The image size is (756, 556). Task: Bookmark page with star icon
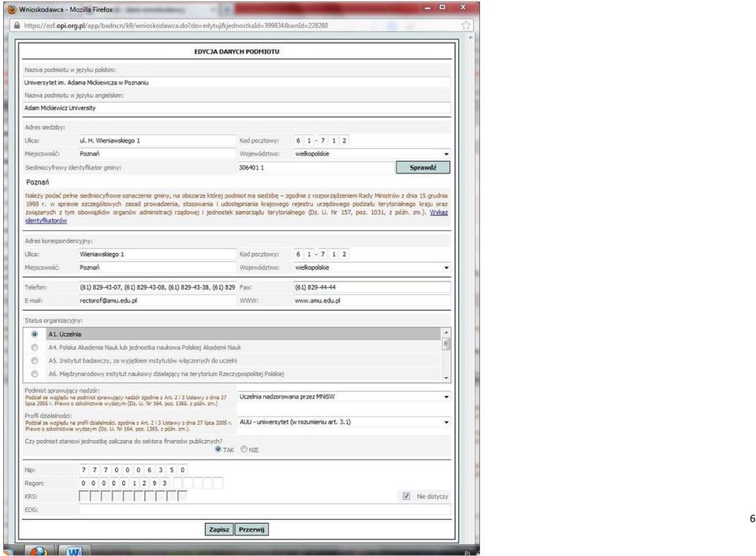(x=466, y=25)
